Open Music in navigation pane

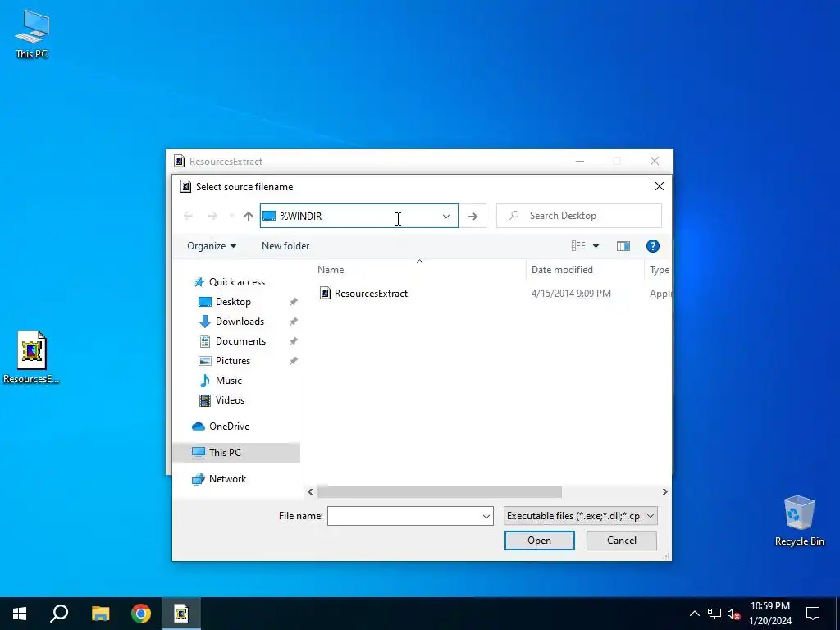point(228,381)
